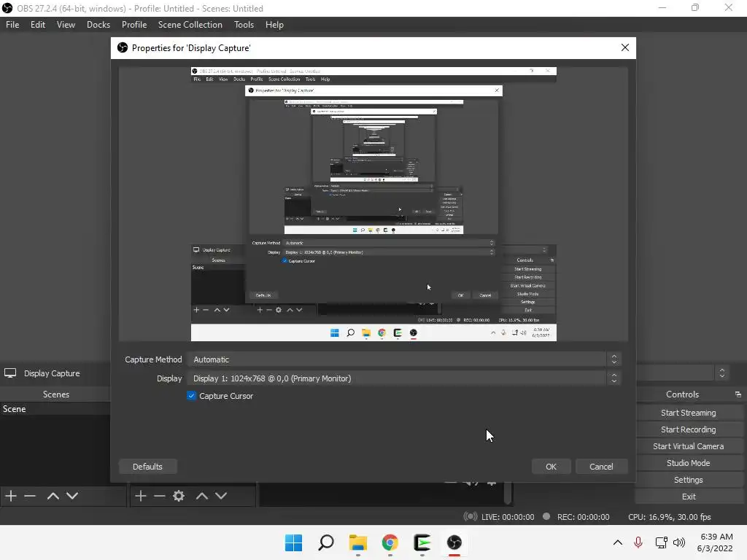Open File Explorer from taskbar
The width and height of the screenshot is (747, 560).
(x=357, y=542)
